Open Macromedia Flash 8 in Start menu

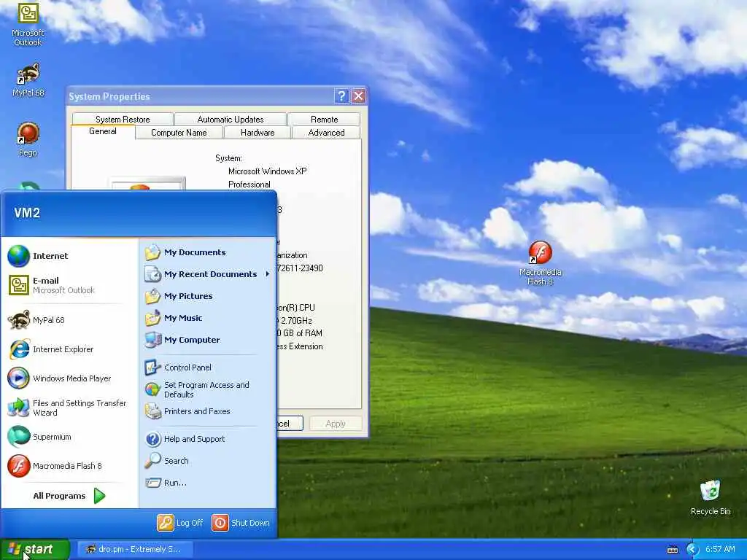69,466
